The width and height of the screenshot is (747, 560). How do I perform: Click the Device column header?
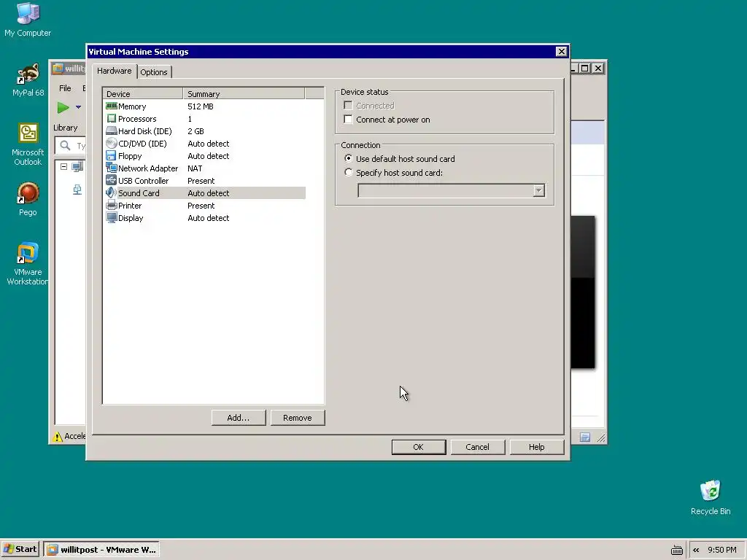(143, 93)
